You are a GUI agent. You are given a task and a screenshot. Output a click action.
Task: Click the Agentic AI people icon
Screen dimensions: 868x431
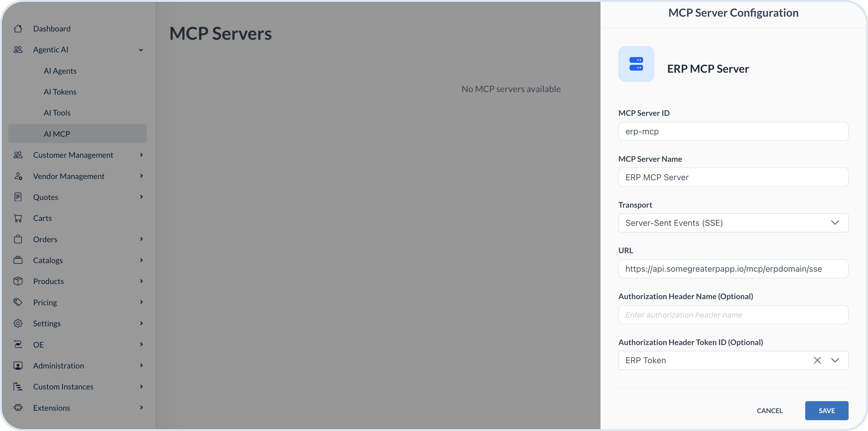pyautogui.click(x=18, y=49)
